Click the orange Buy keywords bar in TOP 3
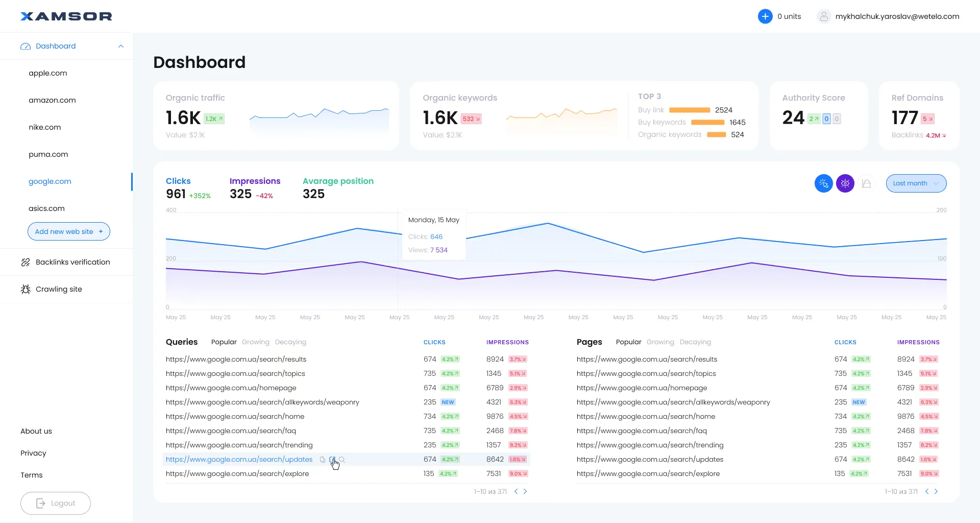 click(707, 122)
